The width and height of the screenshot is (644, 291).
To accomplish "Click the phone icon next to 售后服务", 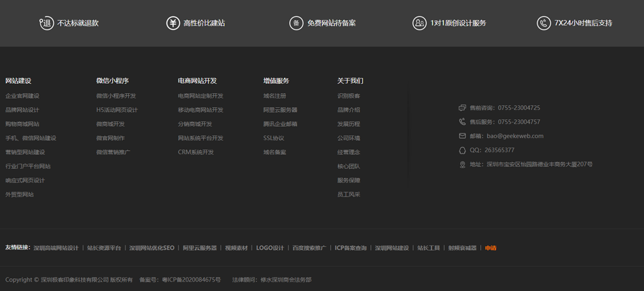I will click(462, 122).
